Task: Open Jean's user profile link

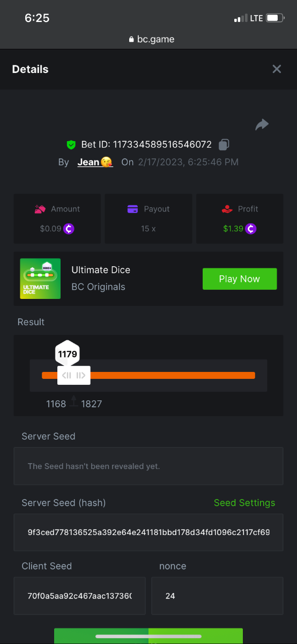Action: point(95,162)
